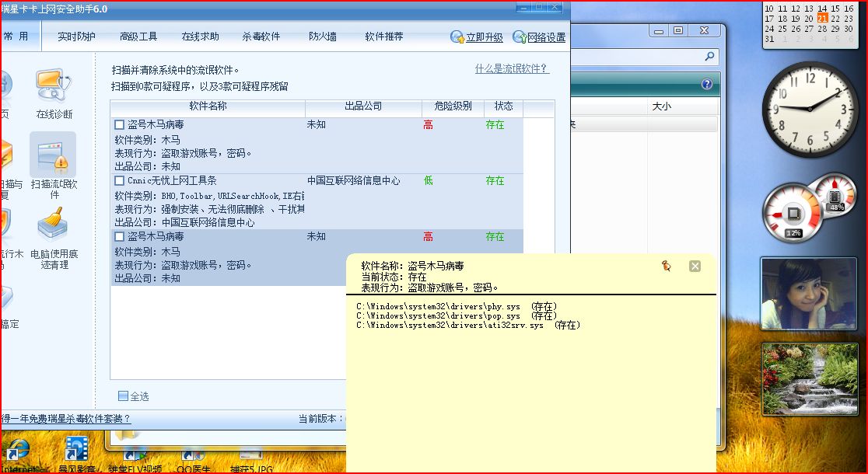Click the CPU meter gadget
This screenshot has height=474, width=868.
[793, 213]
